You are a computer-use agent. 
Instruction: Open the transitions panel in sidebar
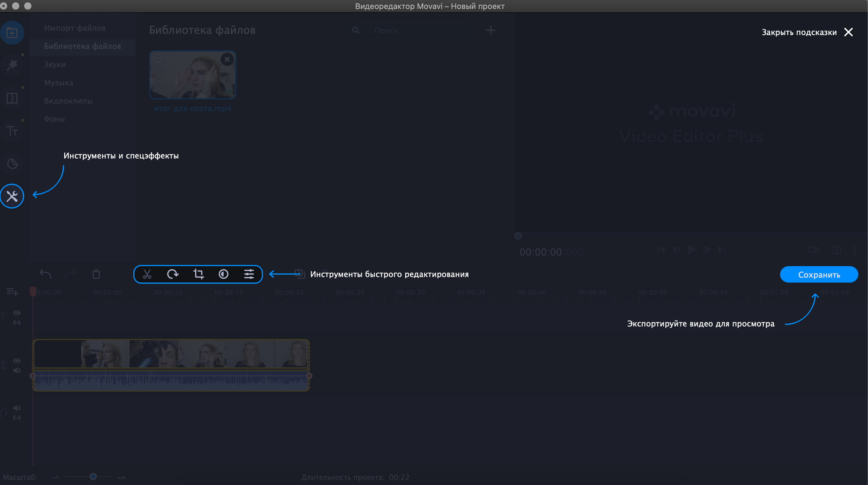point(12,98)
